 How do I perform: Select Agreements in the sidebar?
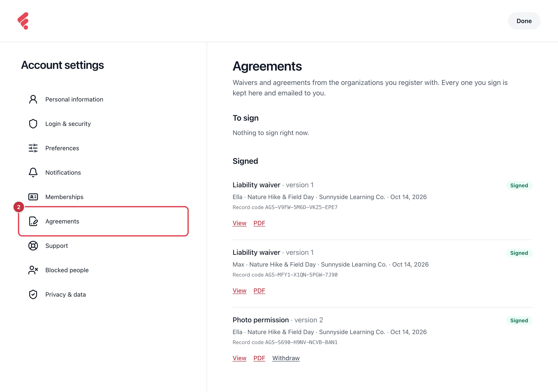tap(103, 221)
